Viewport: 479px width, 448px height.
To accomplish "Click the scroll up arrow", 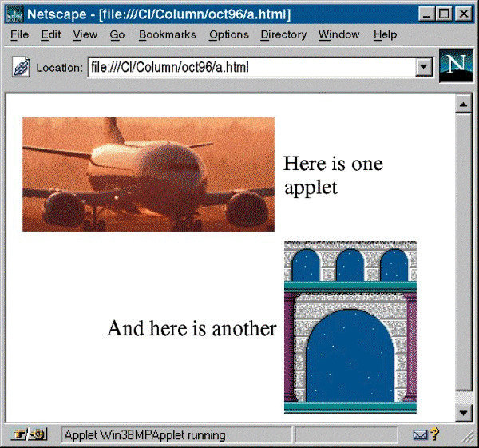I will pos(462,105).
